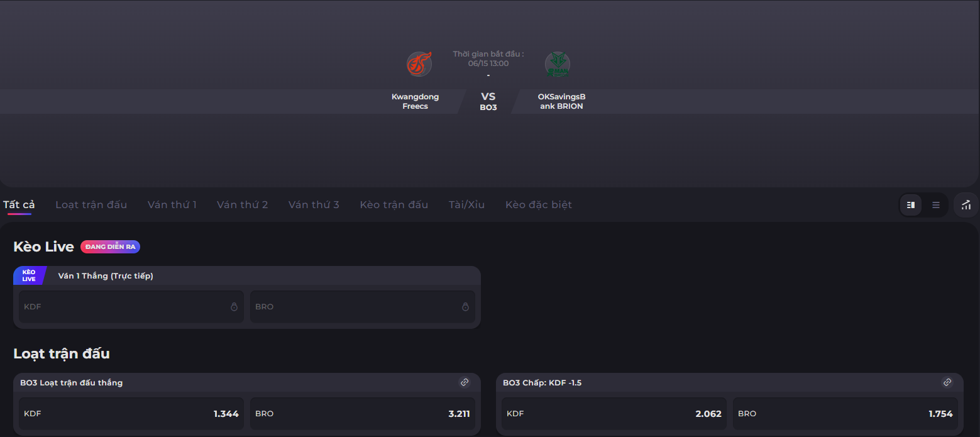Bet BRO at 3.211 series winner
Screen dimensions: 980x437
363,414
